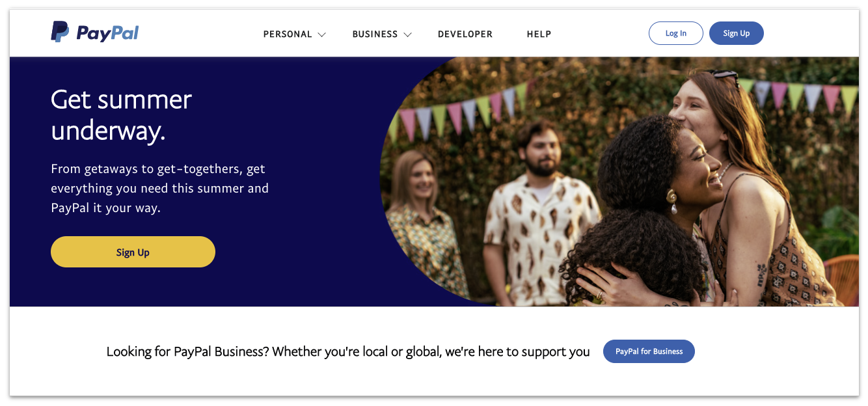The height and width of the screenshot is (406, 868).
Task: Click the hero photo of friends hugging
Action: pyautogui.click(x=651, y=182)
